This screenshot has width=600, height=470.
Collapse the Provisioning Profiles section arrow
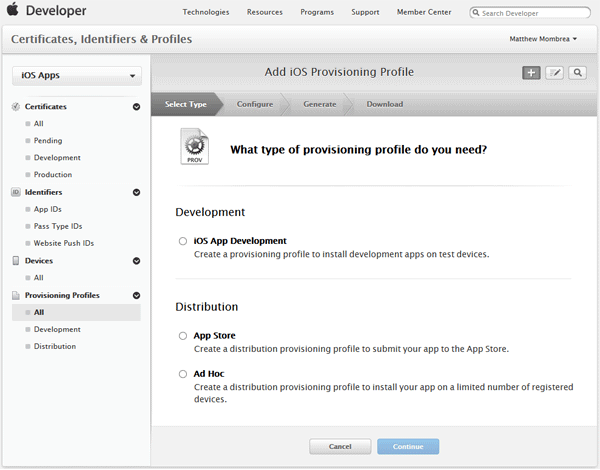click(136, 295)
